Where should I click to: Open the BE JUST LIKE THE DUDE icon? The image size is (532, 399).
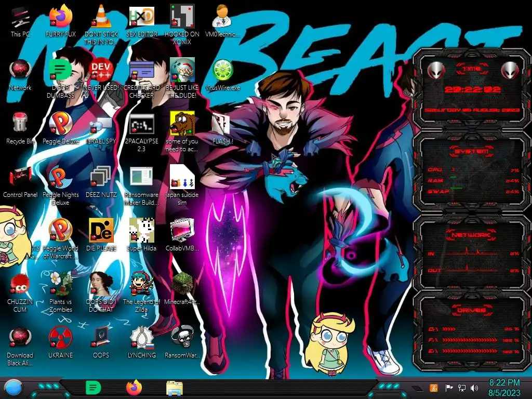182,78
